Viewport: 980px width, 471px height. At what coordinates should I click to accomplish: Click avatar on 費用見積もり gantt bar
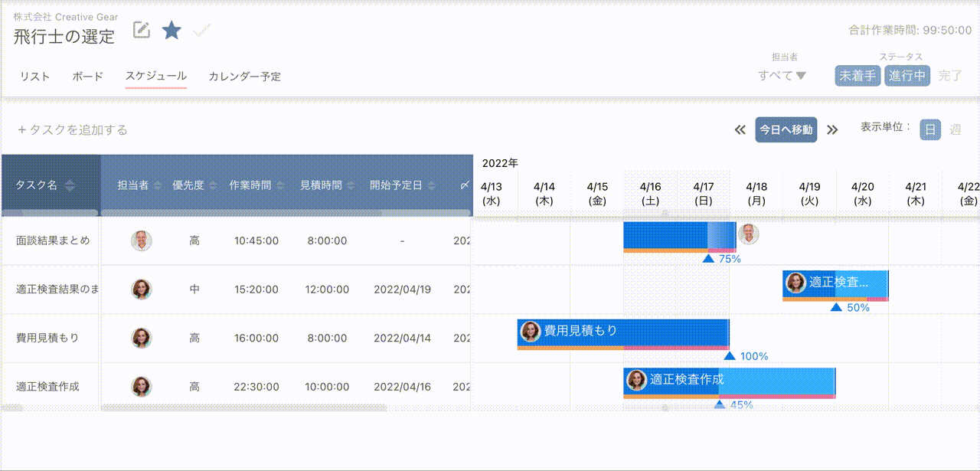tap(530, 331)
